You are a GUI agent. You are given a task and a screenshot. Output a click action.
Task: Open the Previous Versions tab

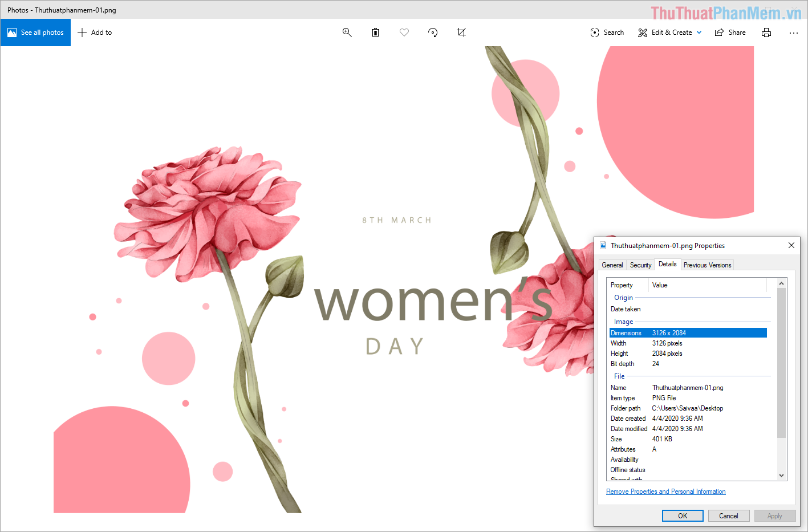pos(707,265)
